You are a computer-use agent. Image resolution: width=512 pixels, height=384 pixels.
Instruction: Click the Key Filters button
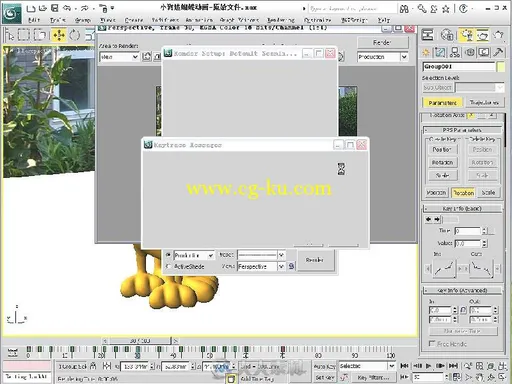pos(373,377)
